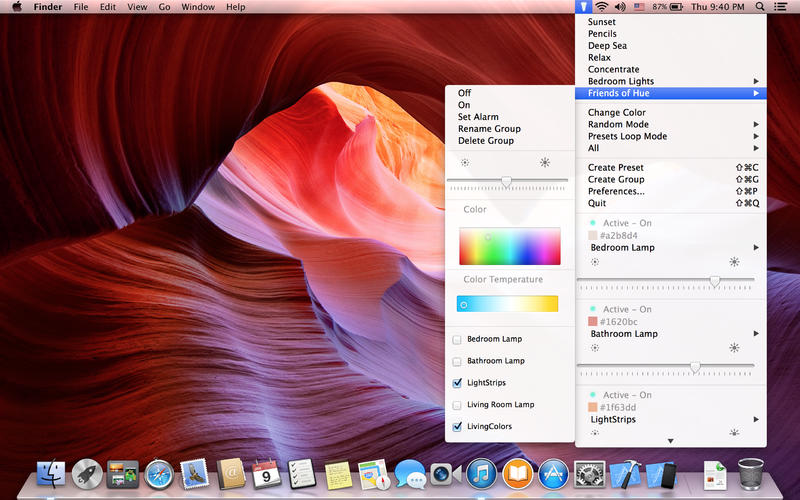Select the Deep Sea preset
Screen dimensions: 800x500
pyautogui.click(x=670, y=45)
